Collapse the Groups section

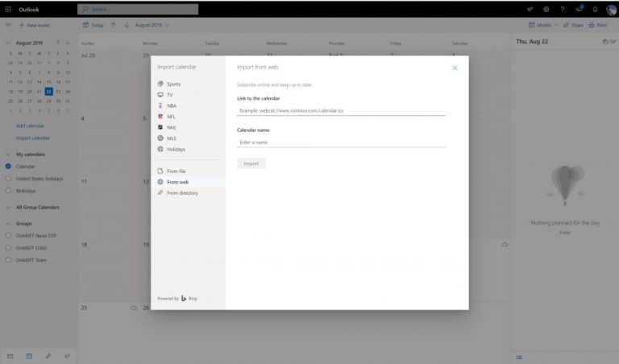click(x=8, y=223)
